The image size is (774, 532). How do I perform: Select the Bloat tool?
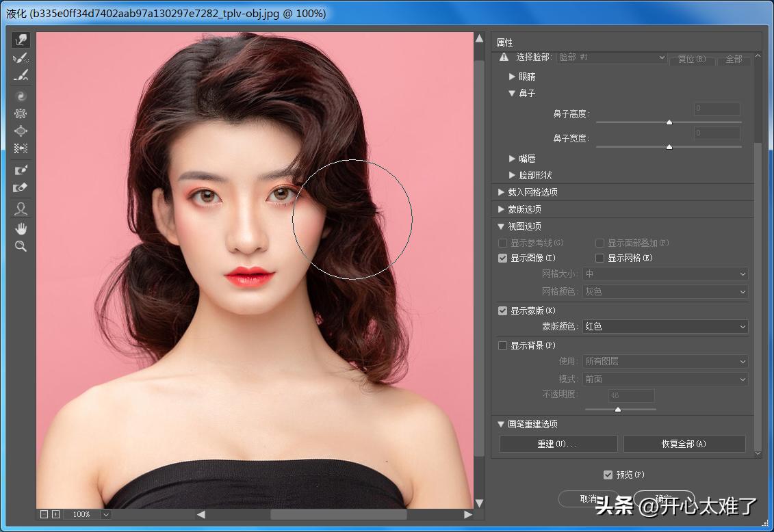click(x=21, y=131)
